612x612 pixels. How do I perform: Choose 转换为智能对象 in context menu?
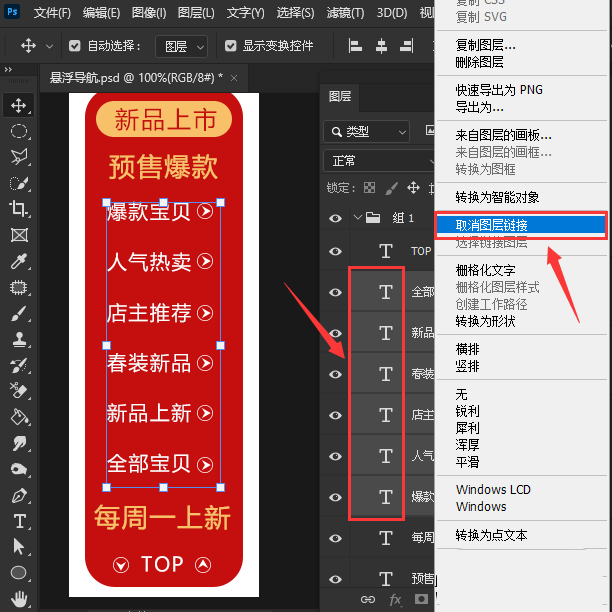pyautogui.click(x=497, y=197)
